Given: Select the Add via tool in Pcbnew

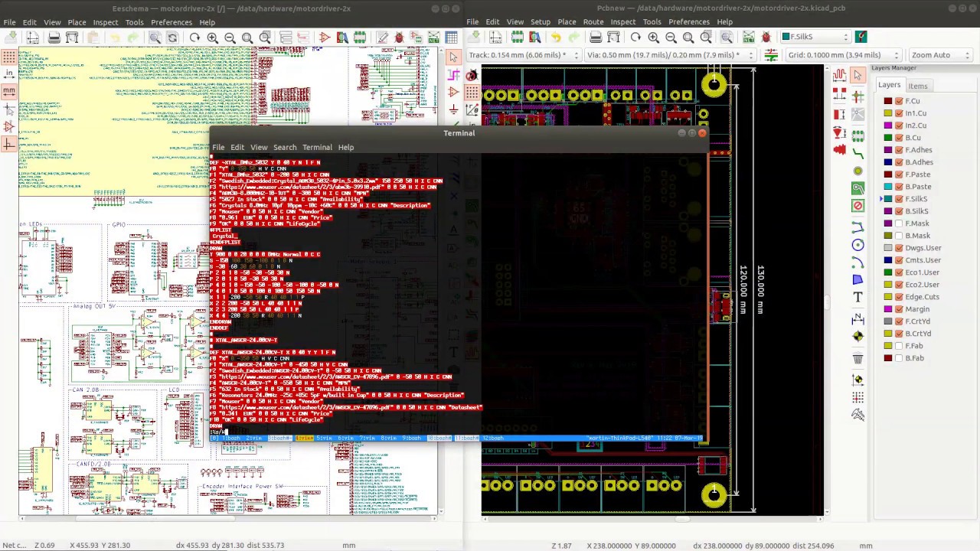Looking at the screenshot, I should (x=857, y=170).
